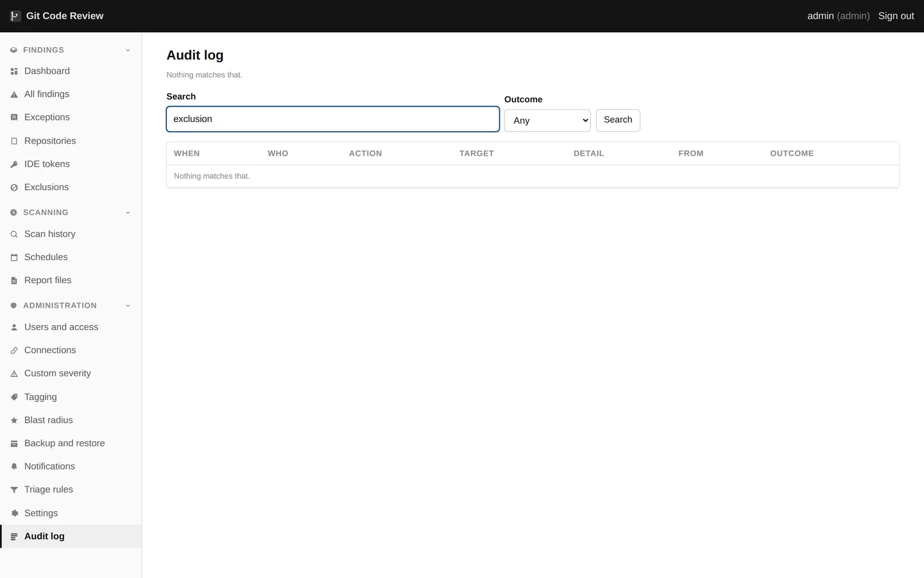Click the Settings gear icon
Viewport: 924px width, 578px height.
14,513
